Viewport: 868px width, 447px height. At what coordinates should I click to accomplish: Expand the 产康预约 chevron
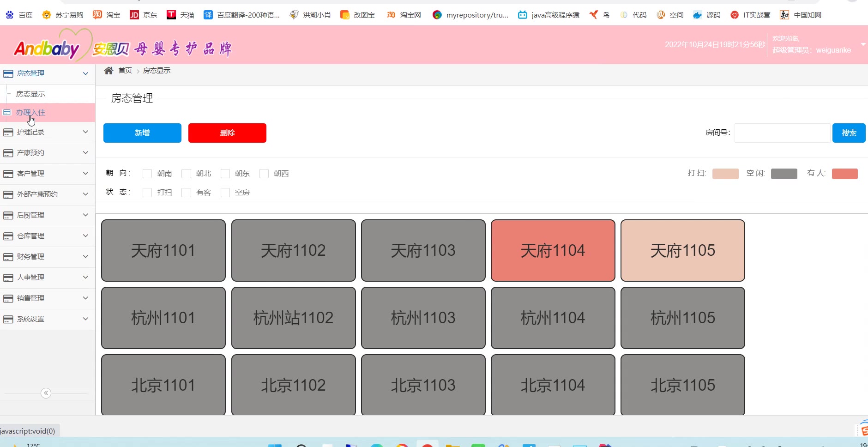85,152
